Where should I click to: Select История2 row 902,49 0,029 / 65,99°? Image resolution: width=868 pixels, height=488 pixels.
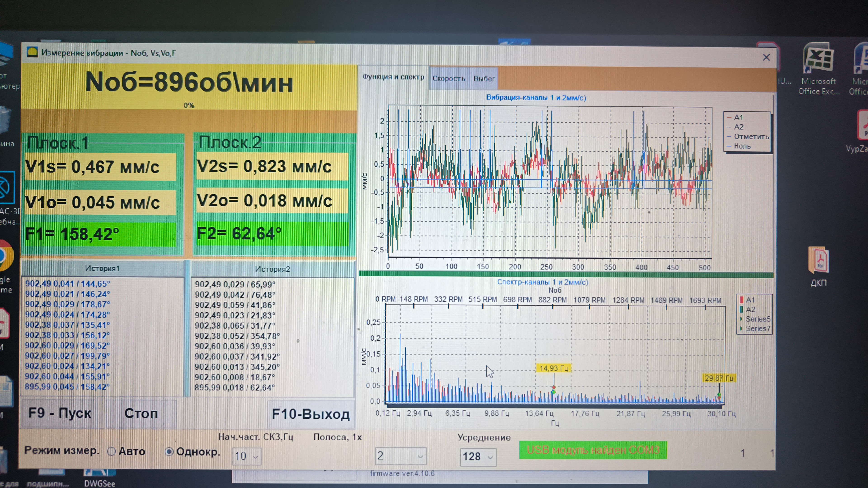[x=235, y=285]
